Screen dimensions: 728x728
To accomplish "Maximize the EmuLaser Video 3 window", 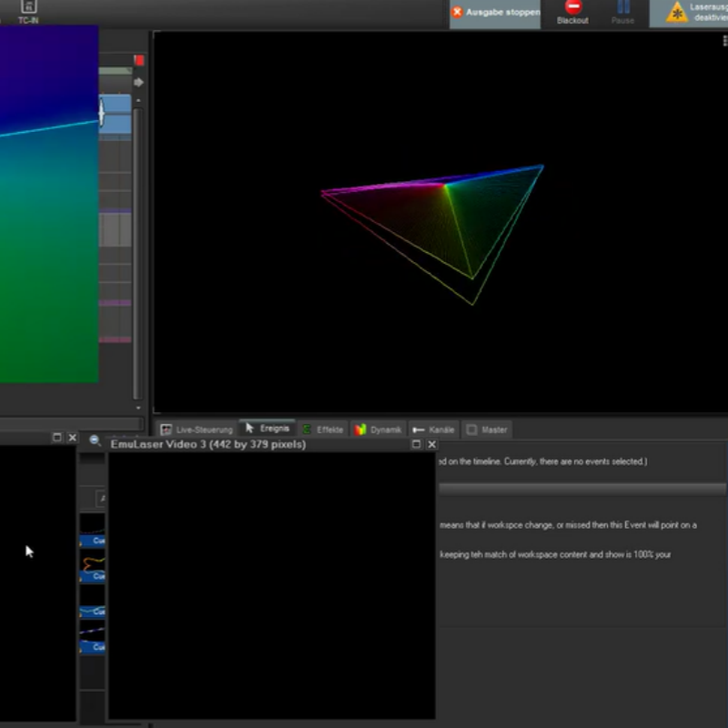I will tap(417, 444).
